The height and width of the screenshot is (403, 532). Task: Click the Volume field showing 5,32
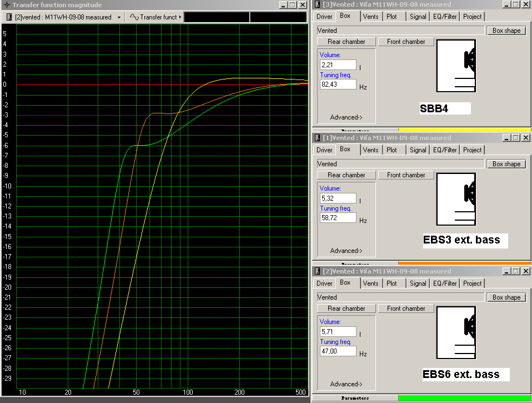coord(338,198)
